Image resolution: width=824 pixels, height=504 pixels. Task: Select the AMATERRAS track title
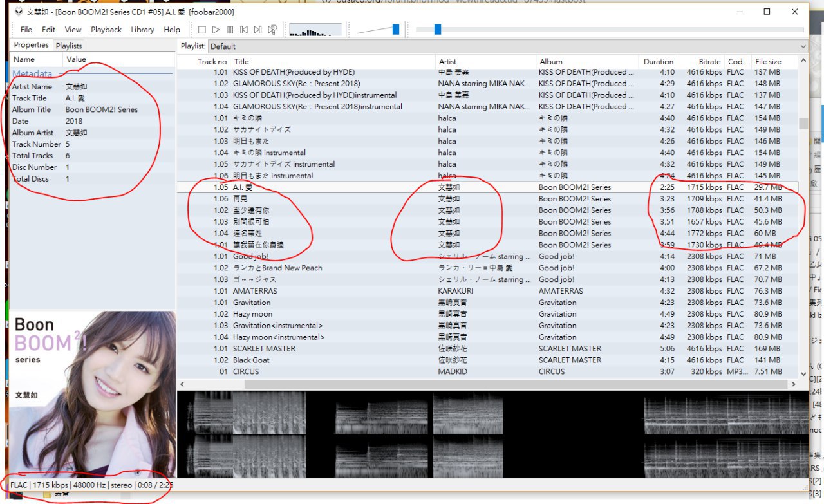(255, 291)
